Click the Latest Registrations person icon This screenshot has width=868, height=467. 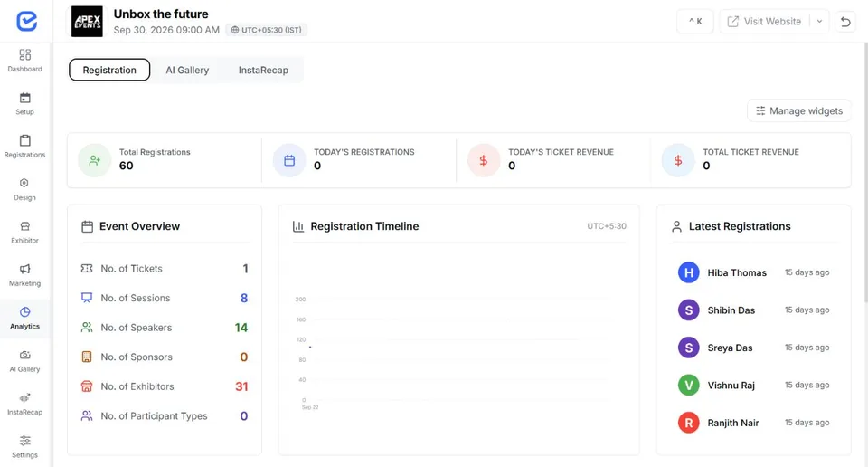[x=676, y=226]
